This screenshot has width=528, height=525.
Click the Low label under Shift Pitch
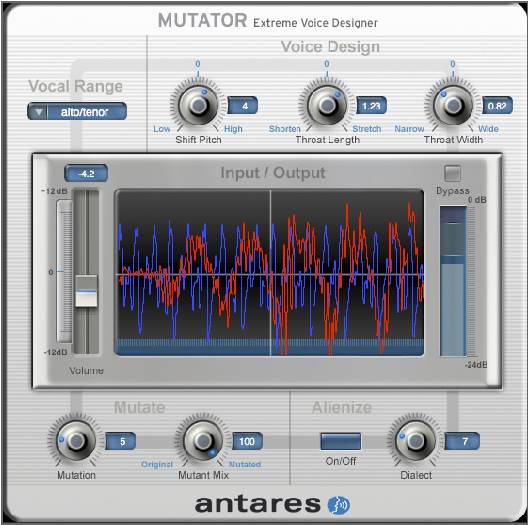point(162,129)
